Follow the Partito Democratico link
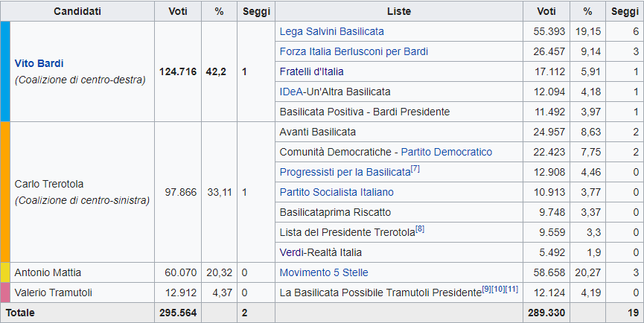 446,152
